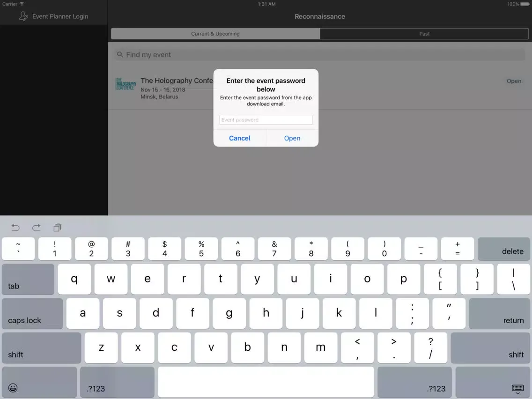The height and width of the screenshot is (399, 532).
Task: Confirm with Open in password dialog
Action: click(292, 138)
